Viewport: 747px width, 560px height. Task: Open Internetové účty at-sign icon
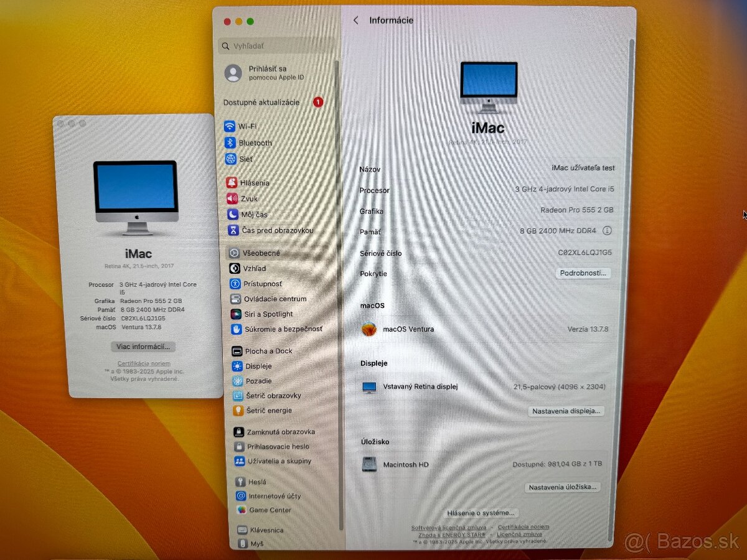pyautogui.click(x=241, y=496)
